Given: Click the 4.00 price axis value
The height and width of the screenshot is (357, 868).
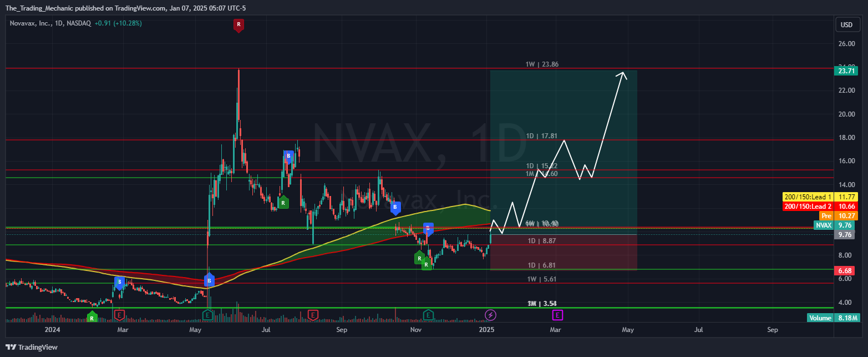Looking at the screenshot, I should pos(846,303).
